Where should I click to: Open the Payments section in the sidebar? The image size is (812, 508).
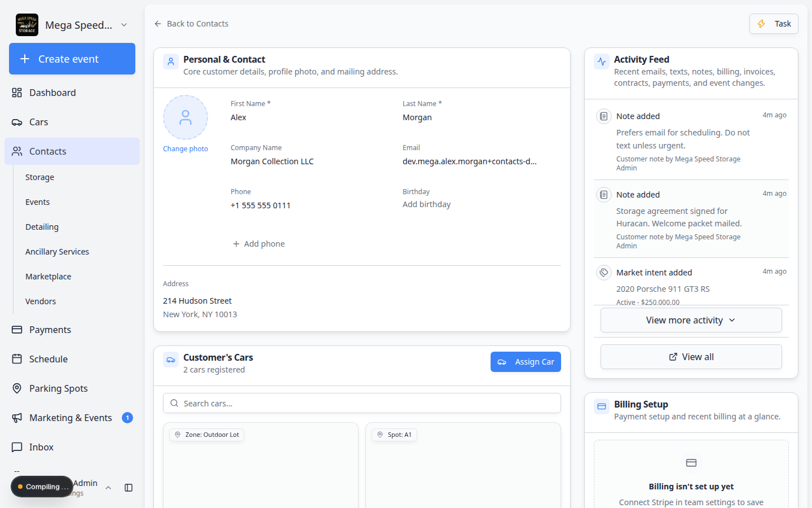72,330
